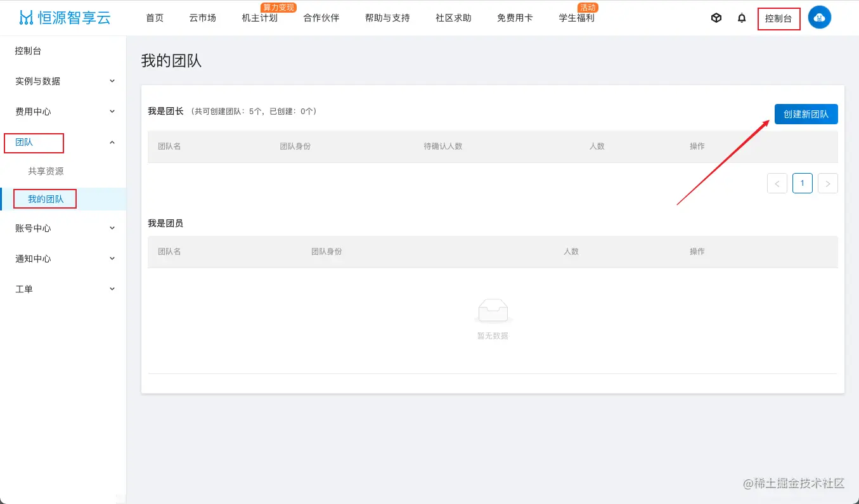Go to 首页 in the top navigation
Image resolution: width=859 pixels, height=504 pixels.
click(155, 18)
